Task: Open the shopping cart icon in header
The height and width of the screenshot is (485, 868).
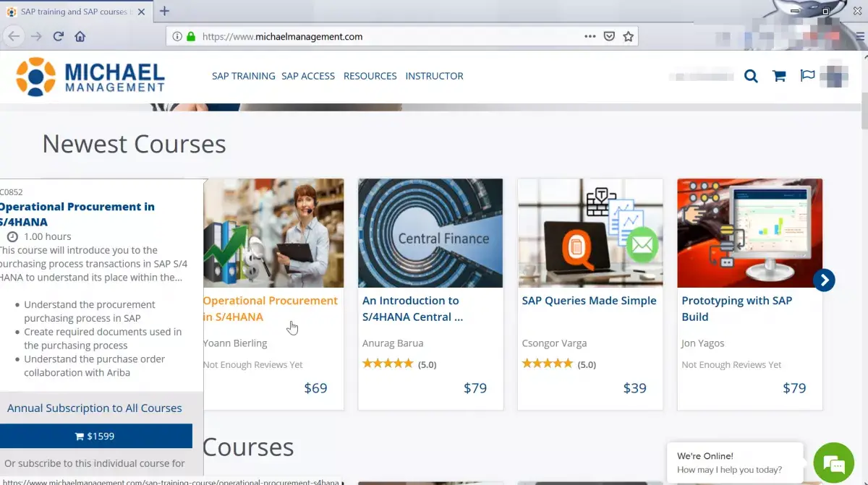Action: [779, 76]
